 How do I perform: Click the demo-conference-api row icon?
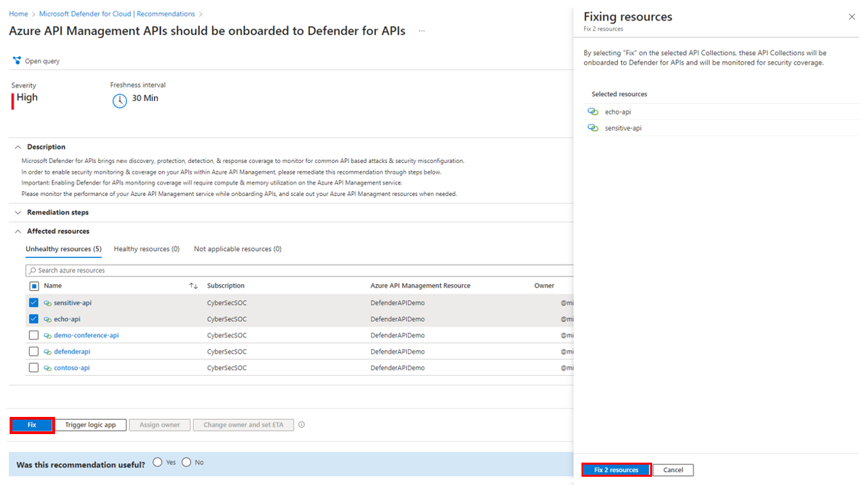pos(47,336)
